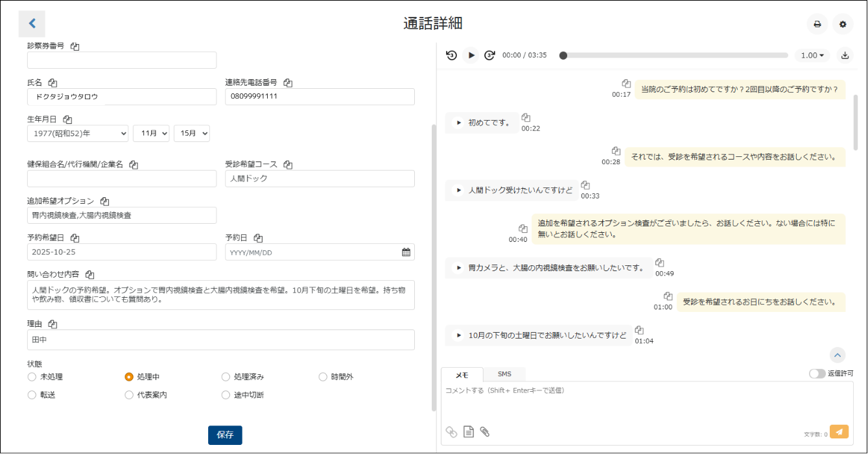Open settings gear icon

point(843,24)
